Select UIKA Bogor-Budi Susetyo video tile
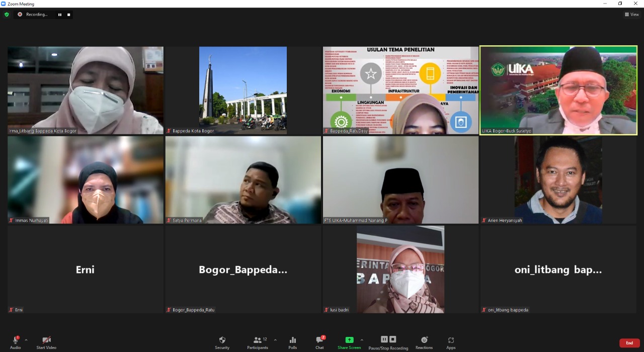Viewport: 644px width, 352px height. [558, 91]
